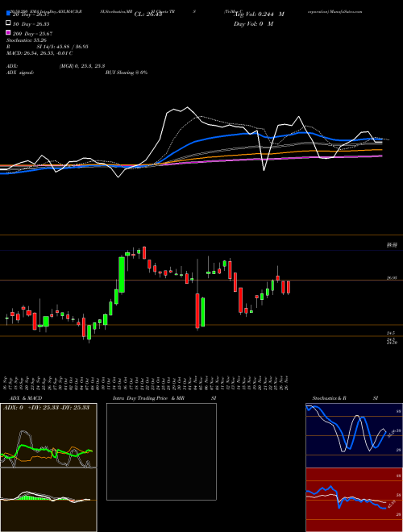Screen dimensions: 403x532
Task: Click the last red candlestick on the chart
Action: pyautogui.click(x=289, y=287)
